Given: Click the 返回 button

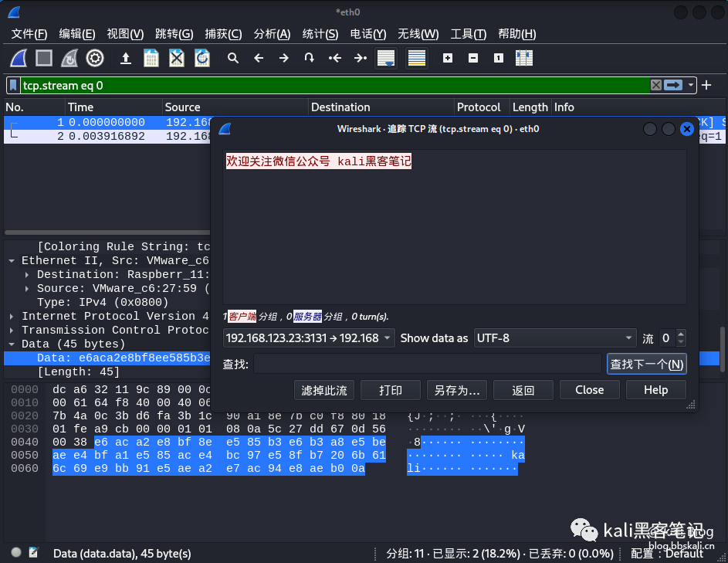Looking at the screenshot, I should (x=523, y=390).
